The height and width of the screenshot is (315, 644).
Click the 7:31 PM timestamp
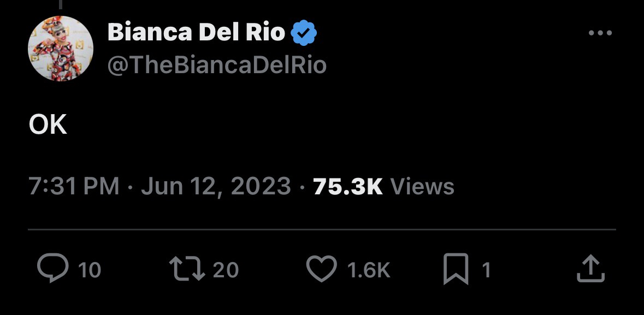coord(74,186)
